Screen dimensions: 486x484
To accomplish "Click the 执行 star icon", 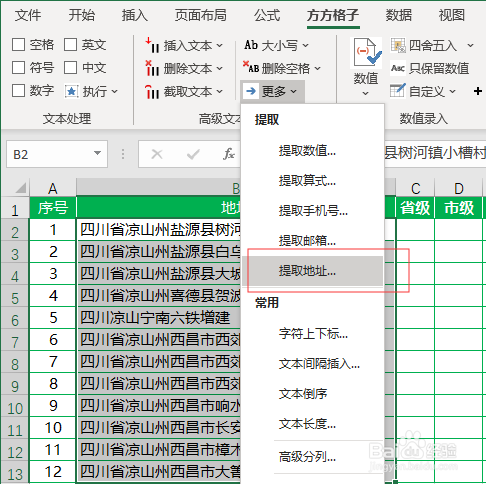I will tap(71, 91).
